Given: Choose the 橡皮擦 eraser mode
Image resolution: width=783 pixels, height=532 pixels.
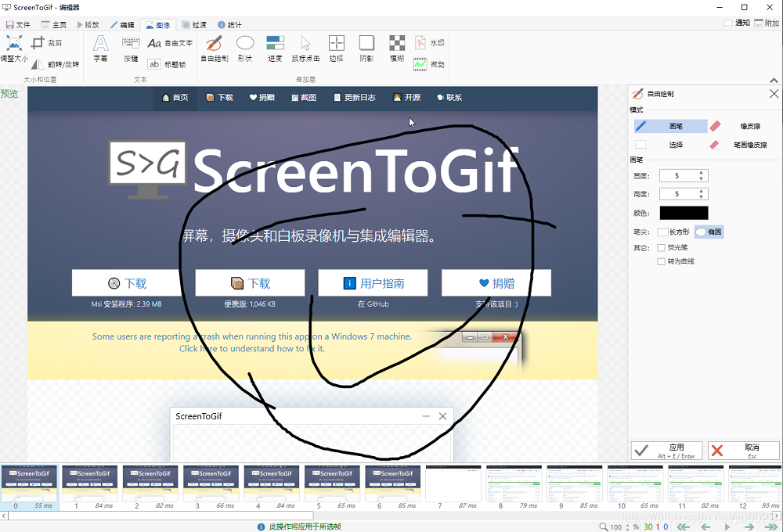Looking at the screenshot, I should pos(742,126).
